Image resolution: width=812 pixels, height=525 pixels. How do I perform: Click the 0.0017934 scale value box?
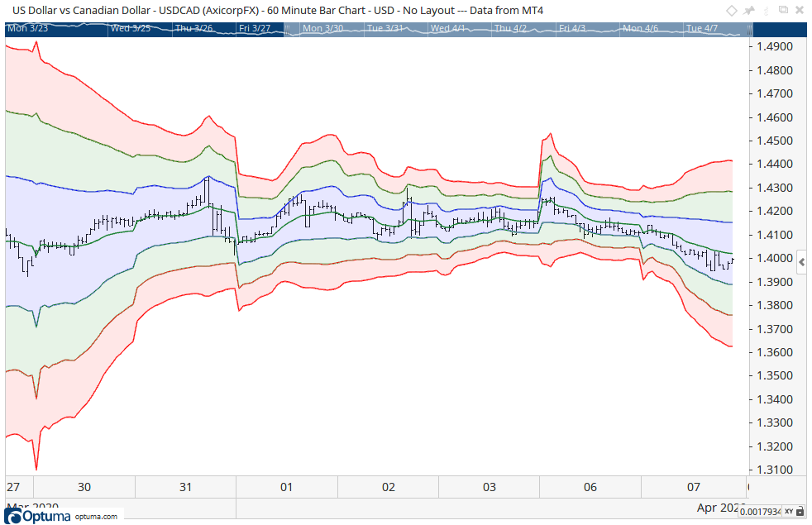tap(760, 512)
